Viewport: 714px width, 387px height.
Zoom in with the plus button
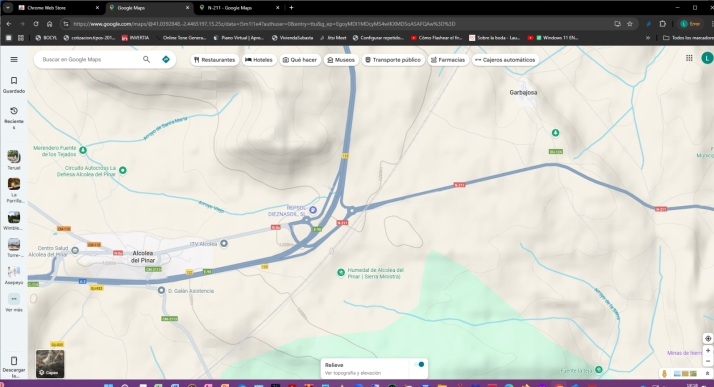(x=708, y=351)
